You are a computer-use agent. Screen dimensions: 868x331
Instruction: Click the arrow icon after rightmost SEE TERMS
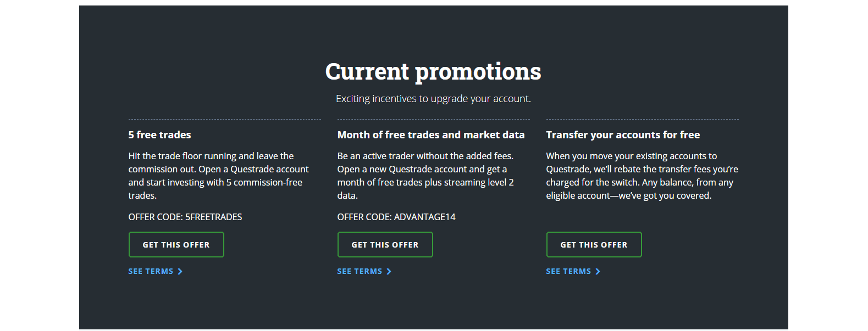(599, 271)
